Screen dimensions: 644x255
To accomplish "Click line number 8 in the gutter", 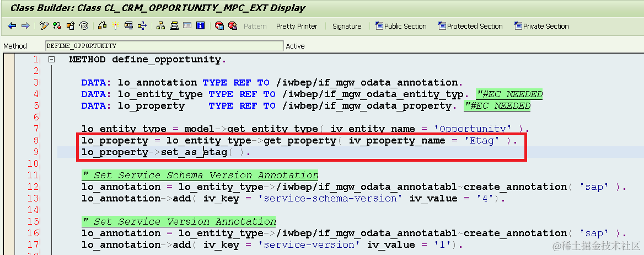I will point(36,140).
